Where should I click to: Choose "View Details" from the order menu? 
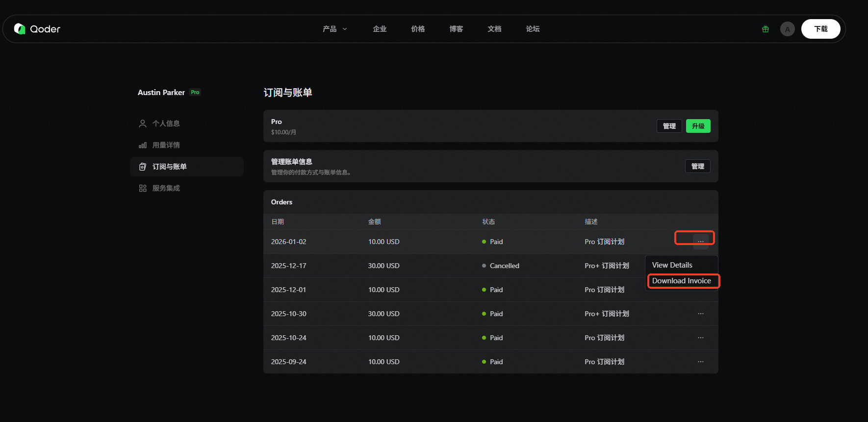point(682,265)
